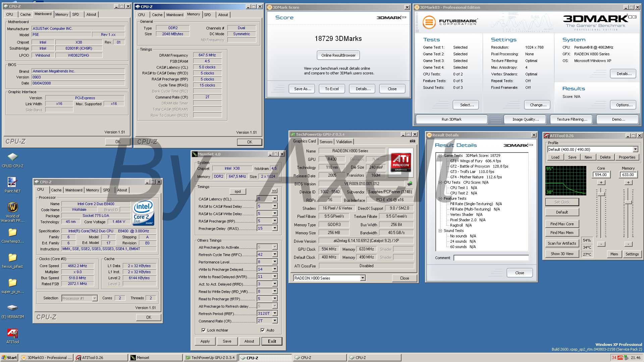Expand MemSet timings with the >> button
Viewport: 644px width, 362px height.
[274, 191]
